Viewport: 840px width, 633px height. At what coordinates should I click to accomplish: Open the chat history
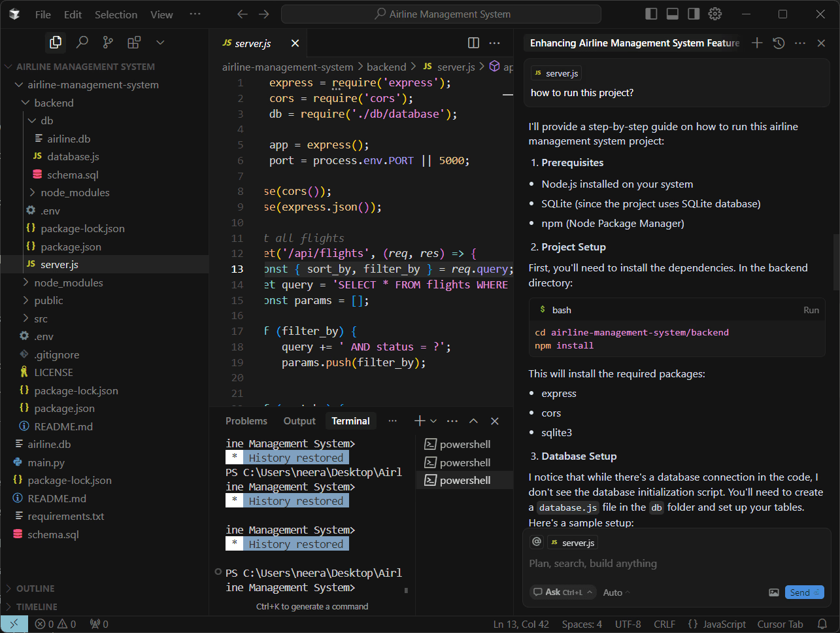[778, 43]
